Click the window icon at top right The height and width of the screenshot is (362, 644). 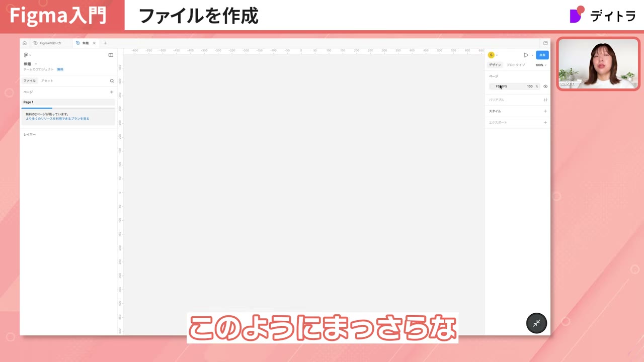coord(545,43)
